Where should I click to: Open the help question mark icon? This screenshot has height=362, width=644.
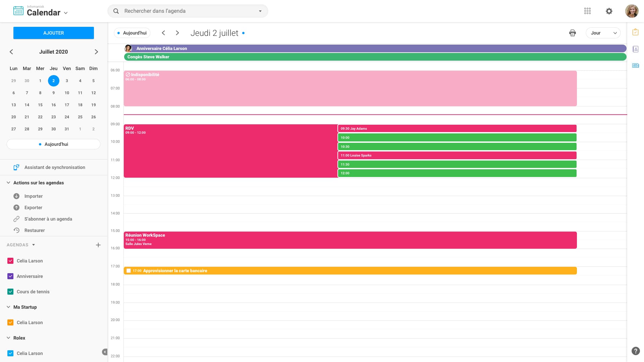(635, 351)
